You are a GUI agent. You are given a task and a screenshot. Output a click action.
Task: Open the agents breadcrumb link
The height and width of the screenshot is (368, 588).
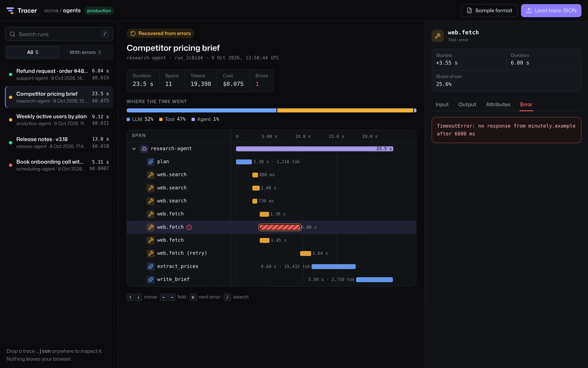click(x=72, y=11)
